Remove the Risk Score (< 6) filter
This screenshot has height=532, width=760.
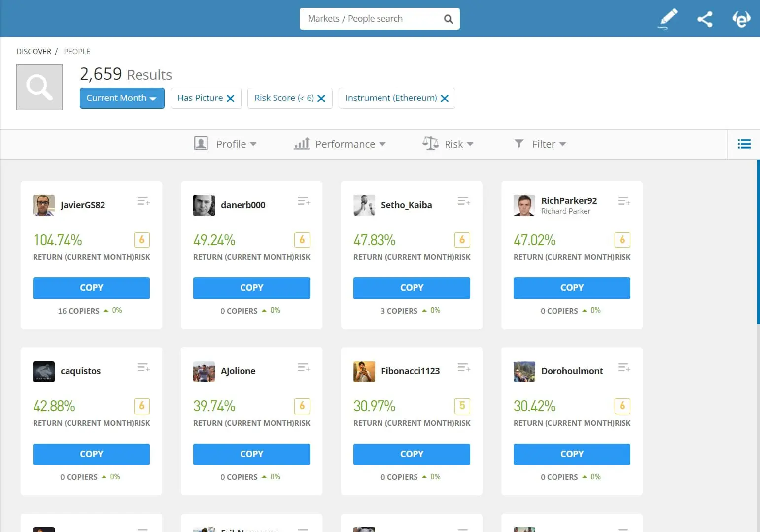[321, 98]
